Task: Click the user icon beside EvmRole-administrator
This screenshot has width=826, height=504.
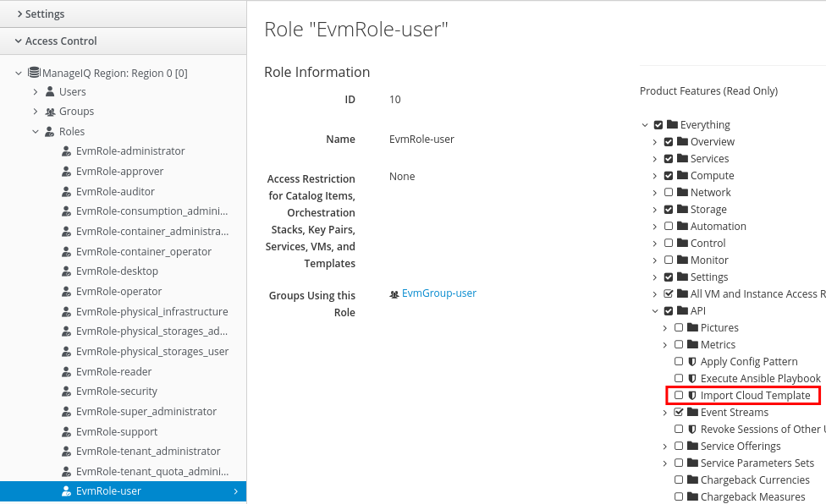Action: pyautogui.click(x=66, y=151)
